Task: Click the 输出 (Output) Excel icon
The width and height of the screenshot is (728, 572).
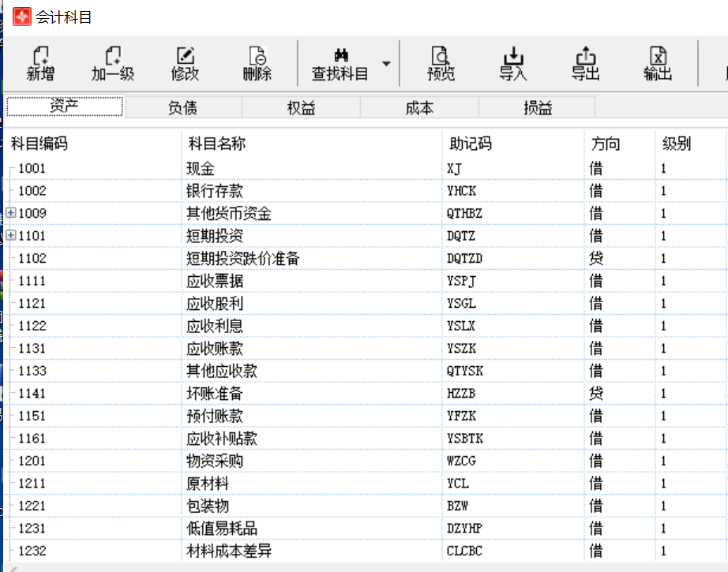Action: (658, 57)
